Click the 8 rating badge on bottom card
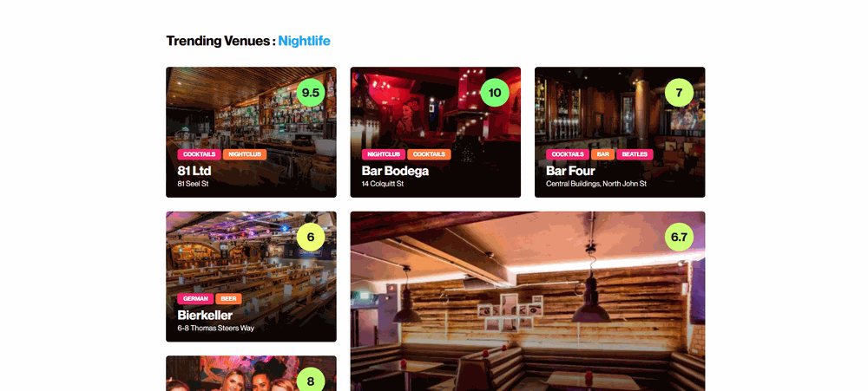The image size is (868, 391). (x=311, y=381)
